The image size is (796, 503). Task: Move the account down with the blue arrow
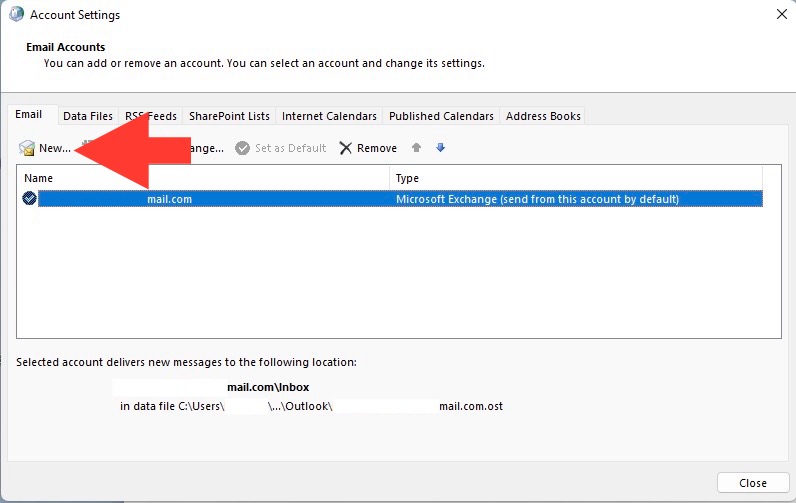440,148
